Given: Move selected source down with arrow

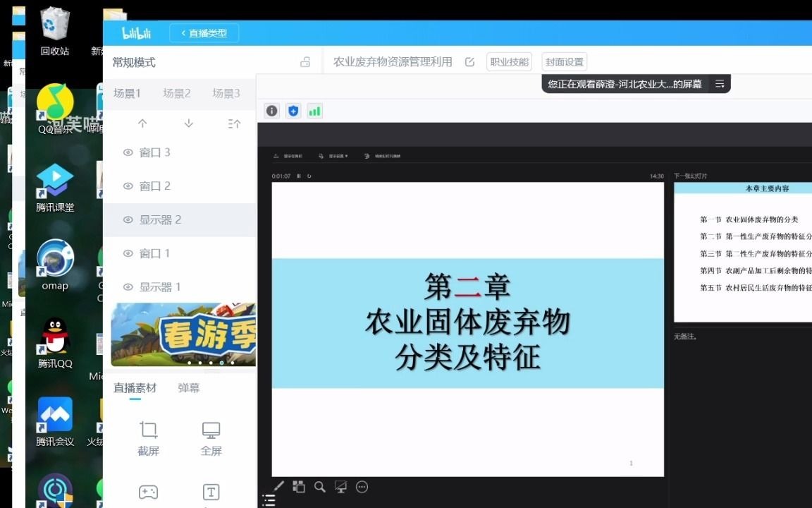Looking at the screenshot, I should pyautogui.click(x=188, y=123).
